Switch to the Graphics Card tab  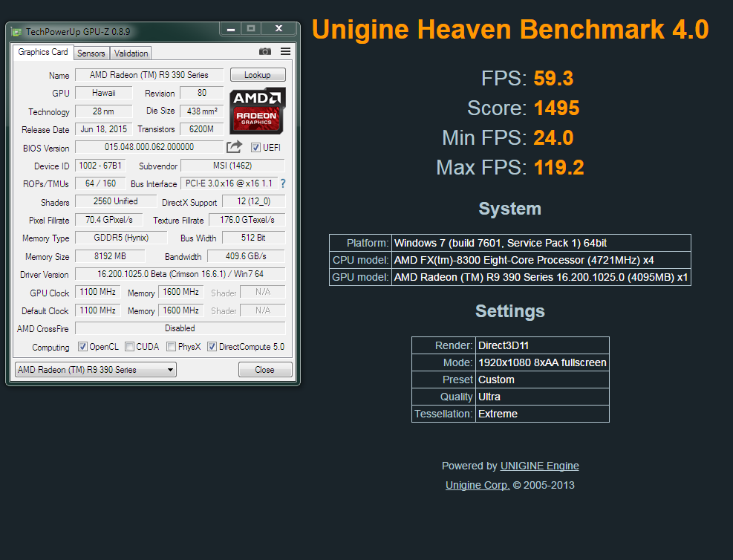coord(43,52)
